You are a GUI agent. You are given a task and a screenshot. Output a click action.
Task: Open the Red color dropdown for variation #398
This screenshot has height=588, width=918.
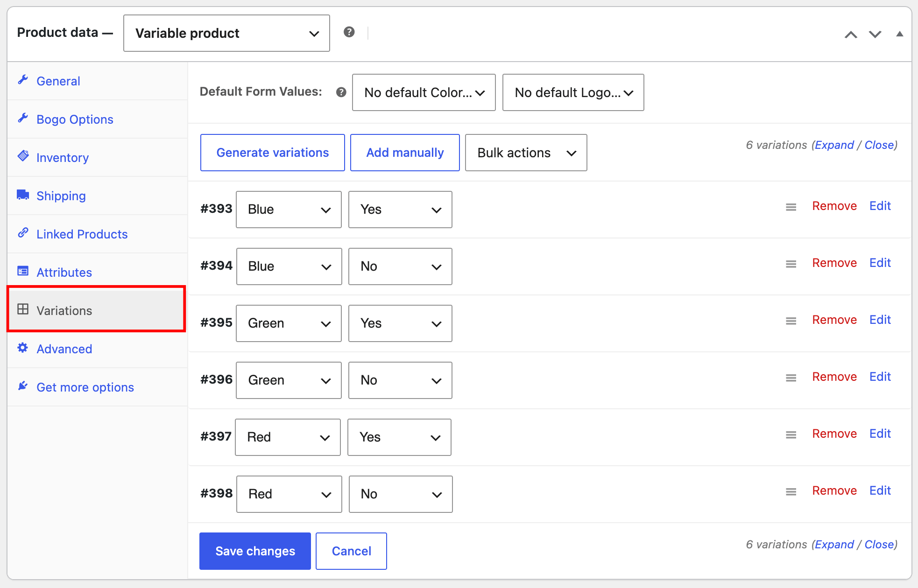[x=289, y=494]
